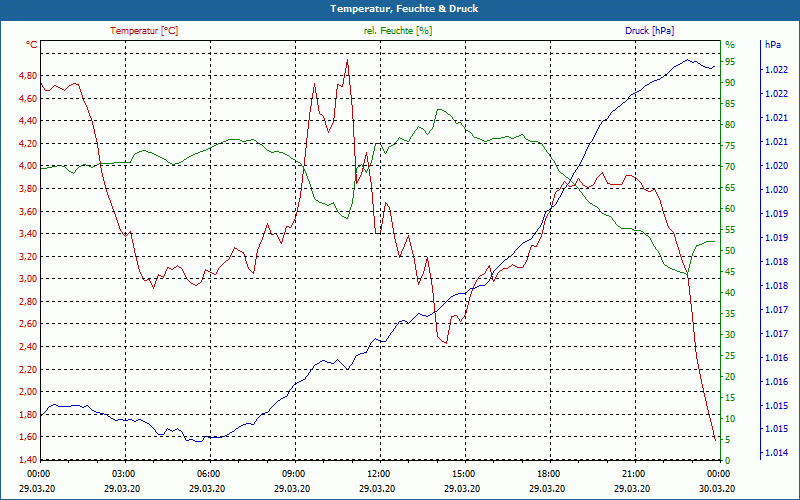Click the 25 humidity axis tick
800x500 pixels.
(730, 356)
